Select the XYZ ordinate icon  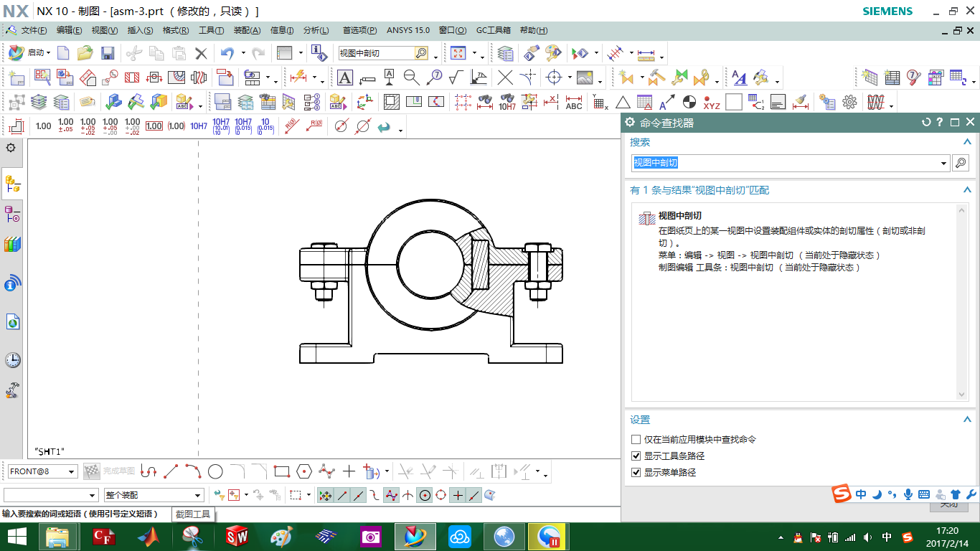(x=712, y=102)
